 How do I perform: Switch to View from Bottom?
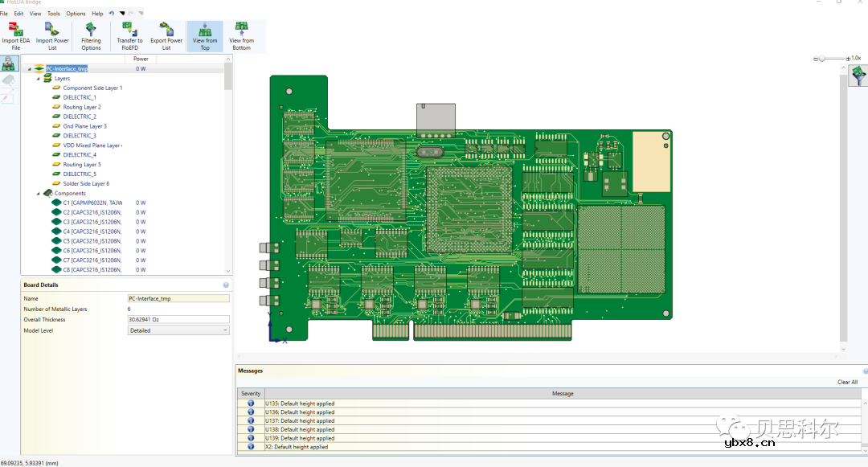[243, 35]
